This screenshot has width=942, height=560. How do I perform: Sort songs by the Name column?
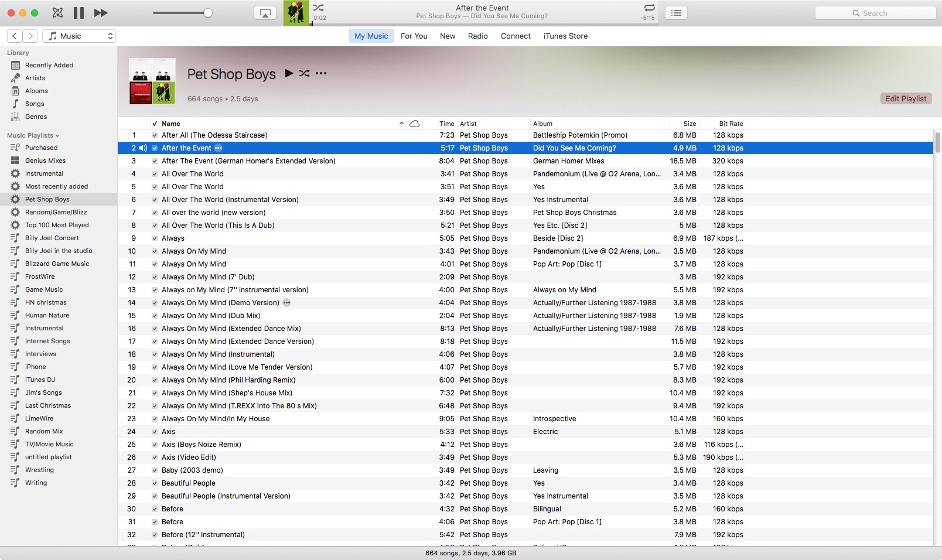click(x=283, y=124)
